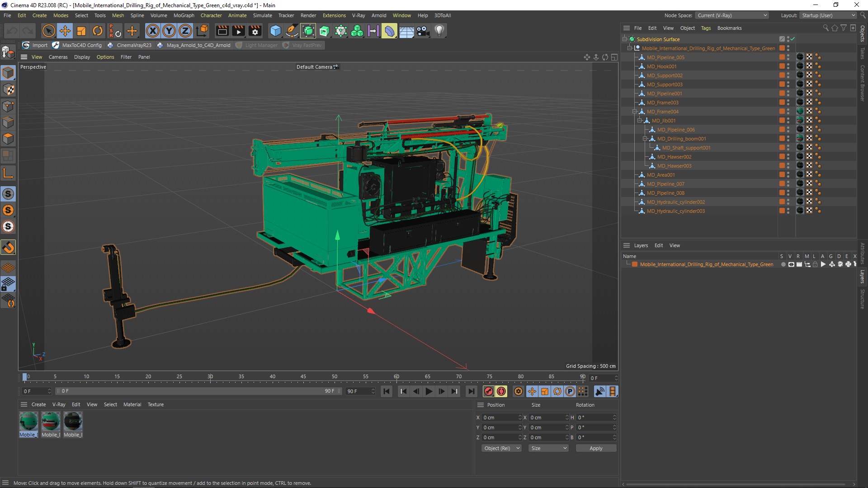Open the Create menu

39,15
